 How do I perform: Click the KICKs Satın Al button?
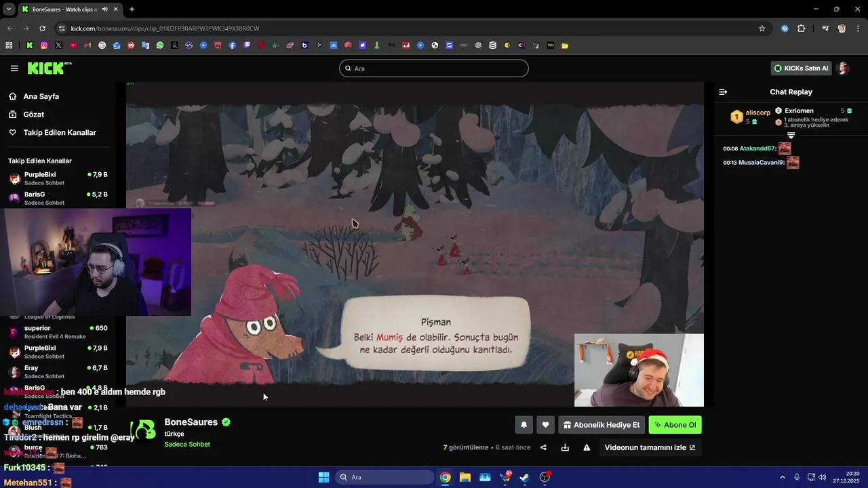801,68
